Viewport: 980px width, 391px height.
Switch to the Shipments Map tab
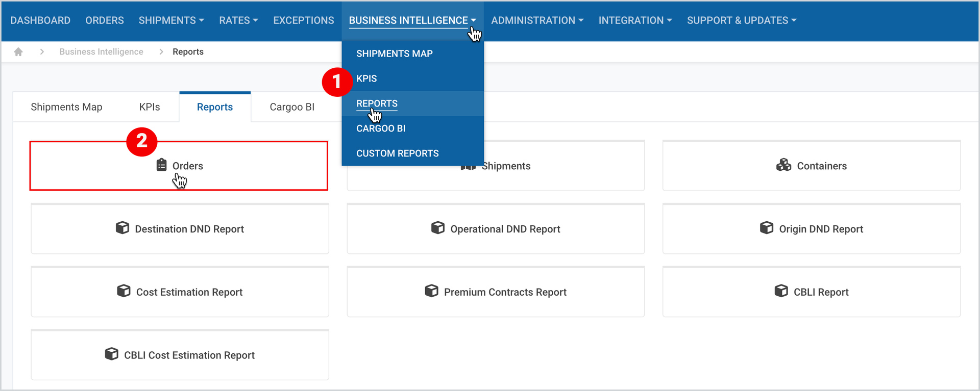[66, 107]
